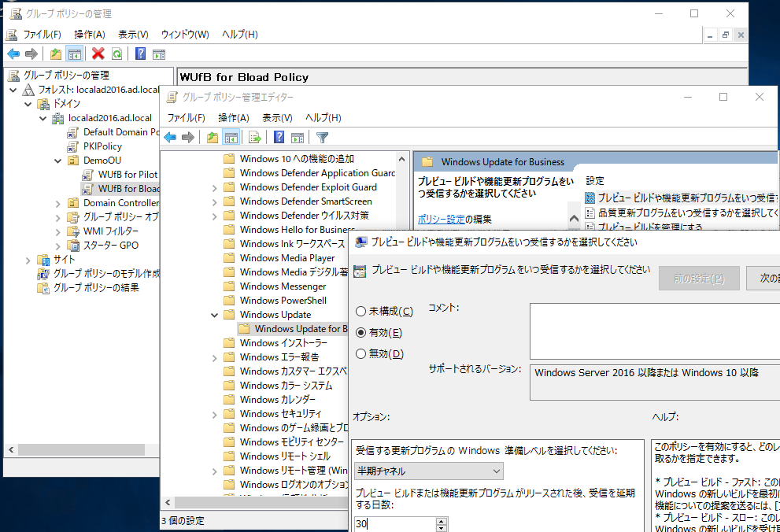
Task: Collapse Windows Update folder in editor tree
Action: 214,315
